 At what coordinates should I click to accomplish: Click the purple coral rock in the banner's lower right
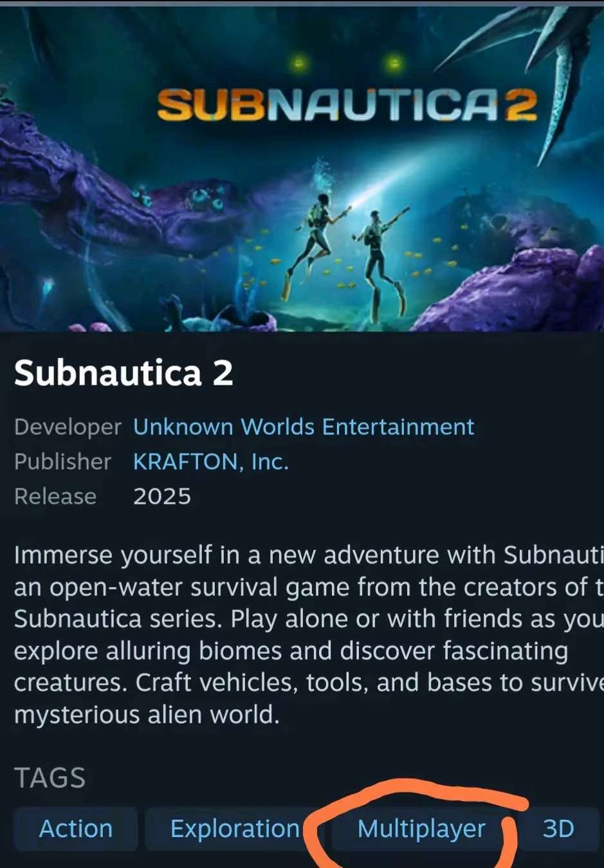coord(515,290)
